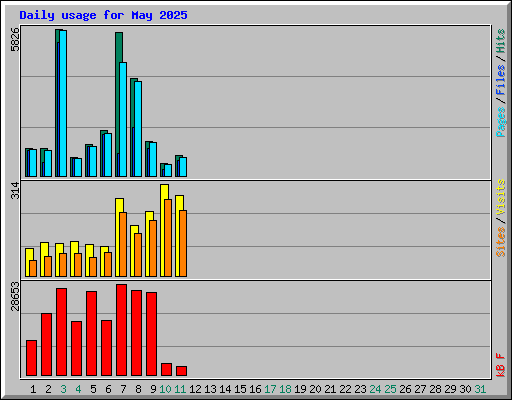The width and height of the screenshot is (512, 400).
Task: Select day '13' on the x-axis
Action: 210,389
